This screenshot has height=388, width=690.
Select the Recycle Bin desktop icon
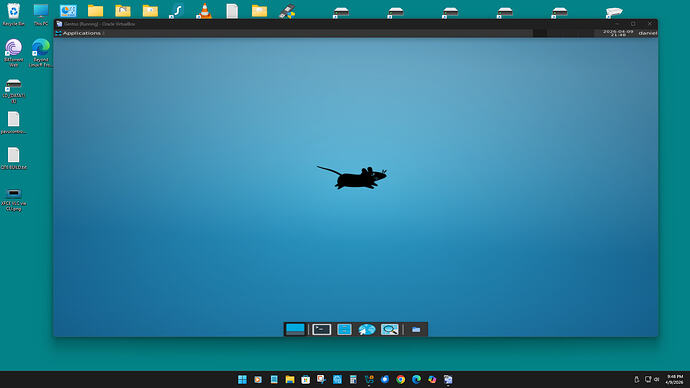[13, 15]
